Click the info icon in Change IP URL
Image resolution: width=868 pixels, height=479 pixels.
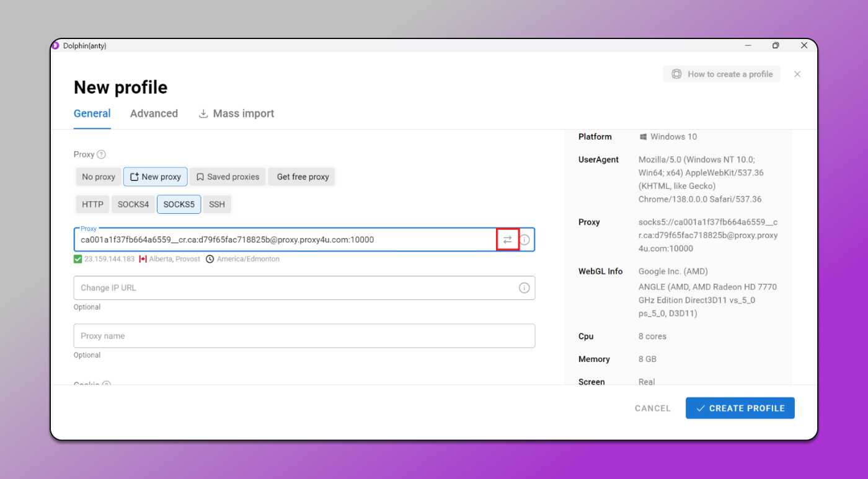(x=525, y=288)
